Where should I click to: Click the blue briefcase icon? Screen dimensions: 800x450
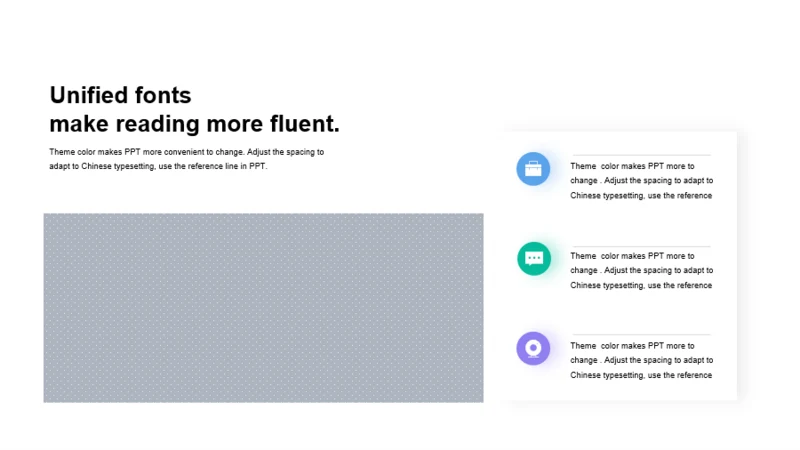[533, 169]
